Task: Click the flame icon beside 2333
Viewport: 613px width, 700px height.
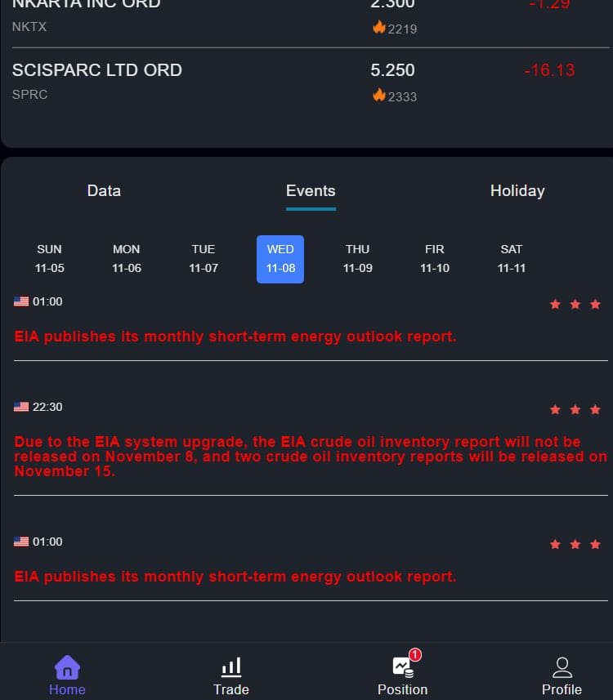Action: click(379, 96)
